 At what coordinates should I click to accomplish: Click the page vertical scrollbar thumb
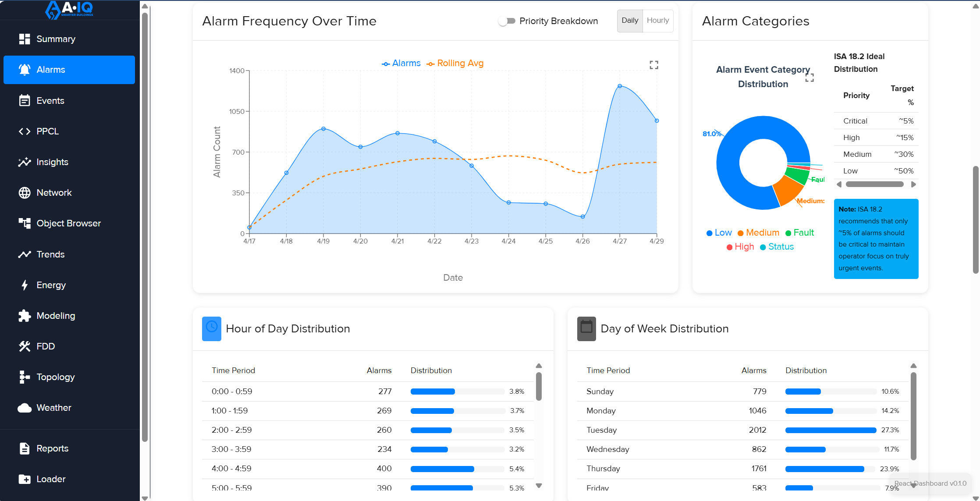click(976, 220)
